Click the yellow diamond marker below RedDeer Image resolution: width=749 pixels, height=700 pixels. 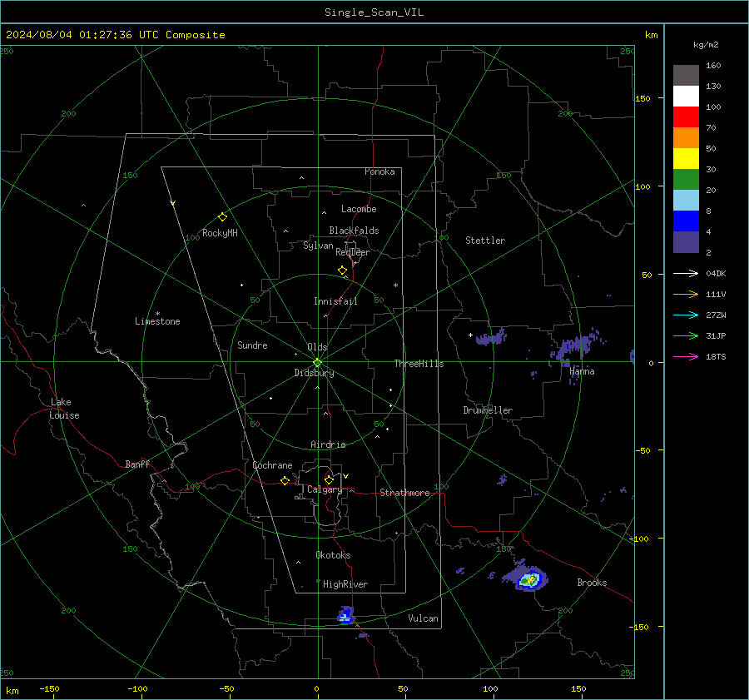[342, 271]
